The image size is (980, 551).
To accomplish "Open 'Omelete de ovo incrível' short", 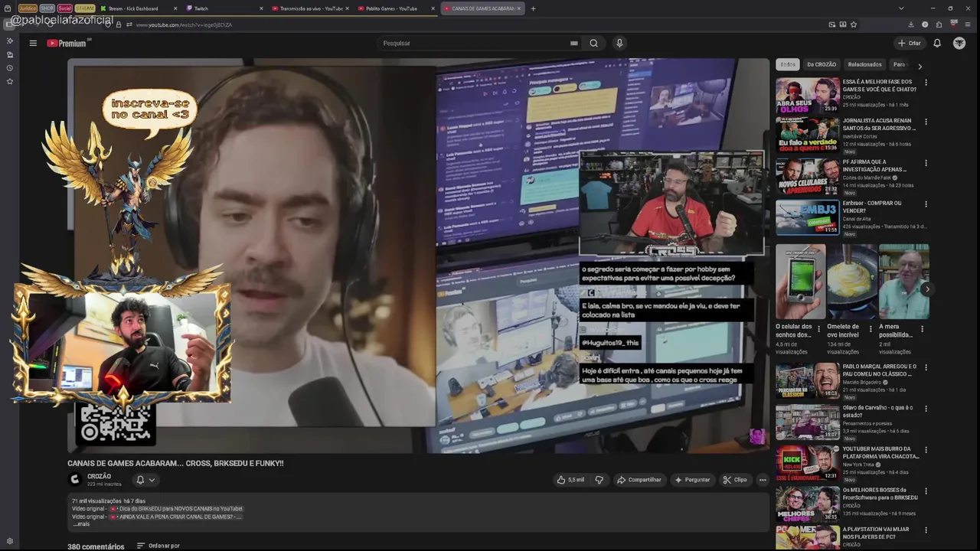I will 852,282.
